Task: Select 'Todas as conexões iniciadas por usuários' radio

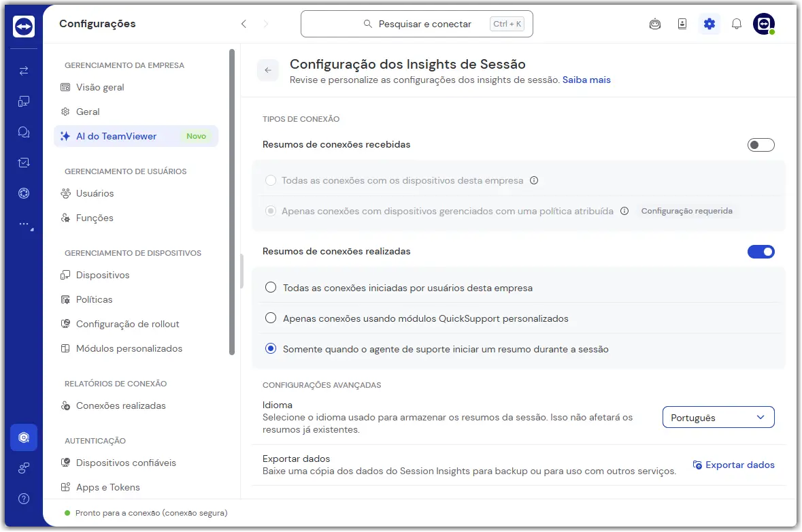Action: pyautogui.click(x=271, y=288)
